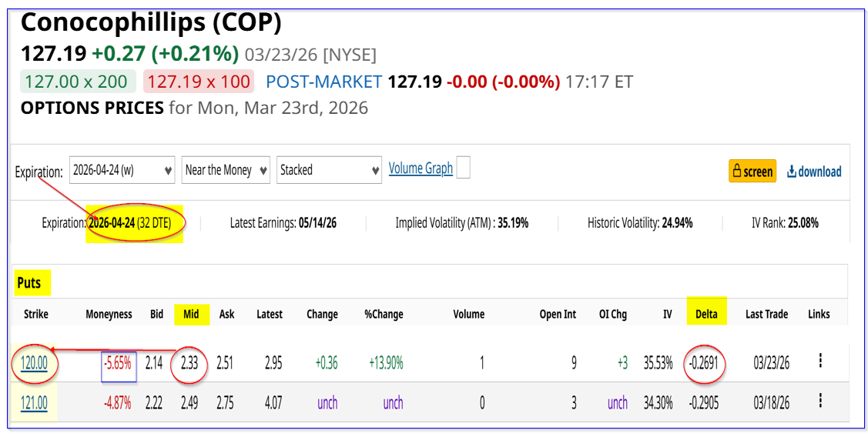Sort by the Strike column header
Image resolution: width=868 pixels, height=437 pixels.
35,314
